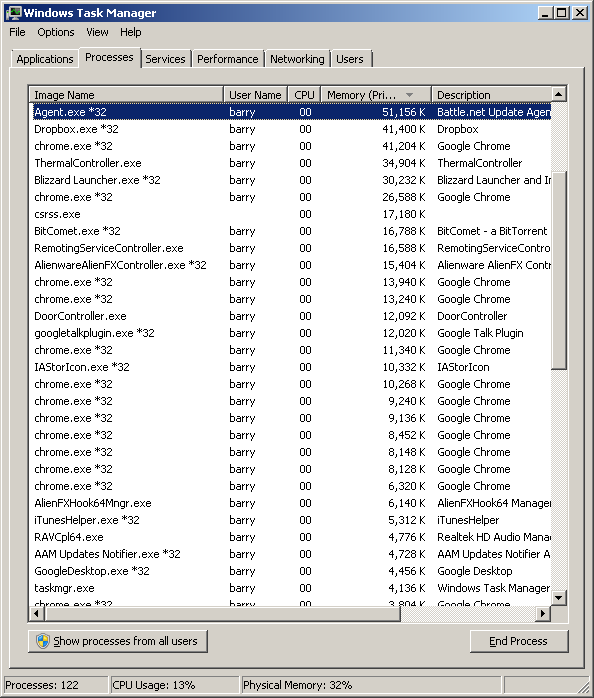The height and width of the screenshot is (698, 594).
Task: Click the chrome.exe row using 26,588 K
Action: [x=291, y=197]
